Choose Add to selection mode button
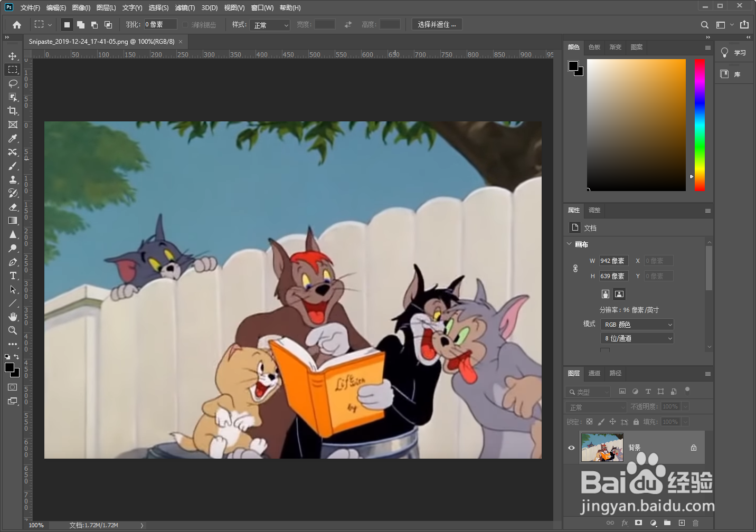Screen dimensions: 756x532 (81, 25)
